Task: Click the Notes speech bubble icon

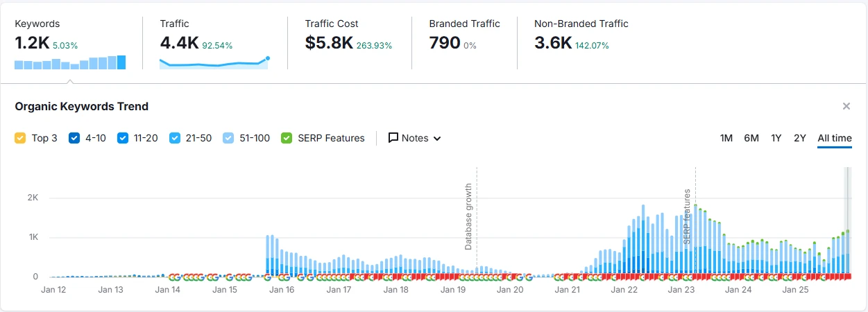Action: coord(393,138)
